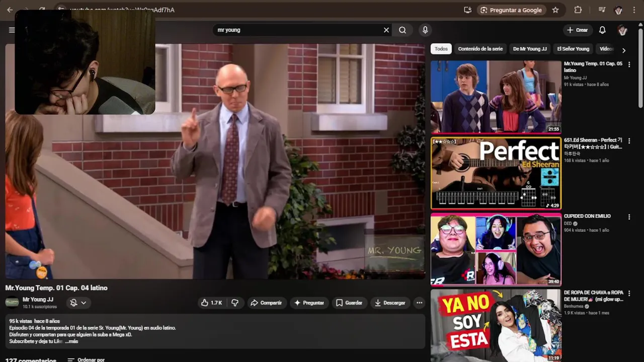Open the browser media control icon
This screenshot has width=644, height=362.
602,10
